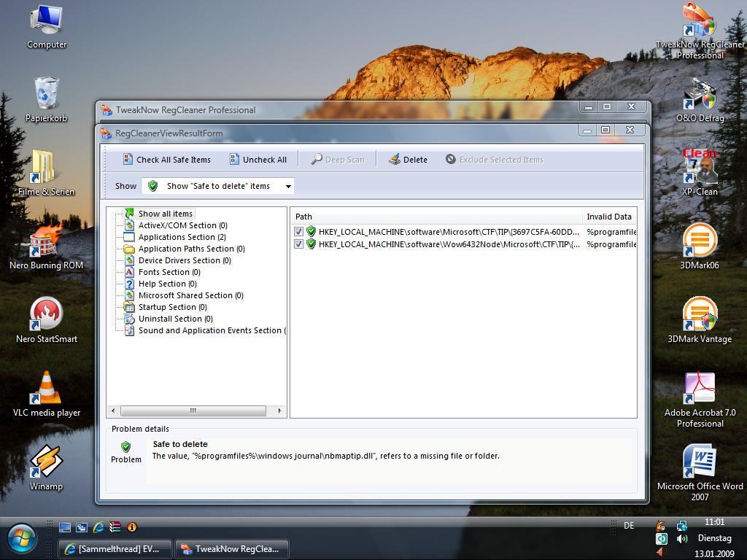Select the HKEY_LOCAL_MACHINE\software\Microsoft\CTF\TIP path text
Screen dimensions: 747x560
point(449,232)
